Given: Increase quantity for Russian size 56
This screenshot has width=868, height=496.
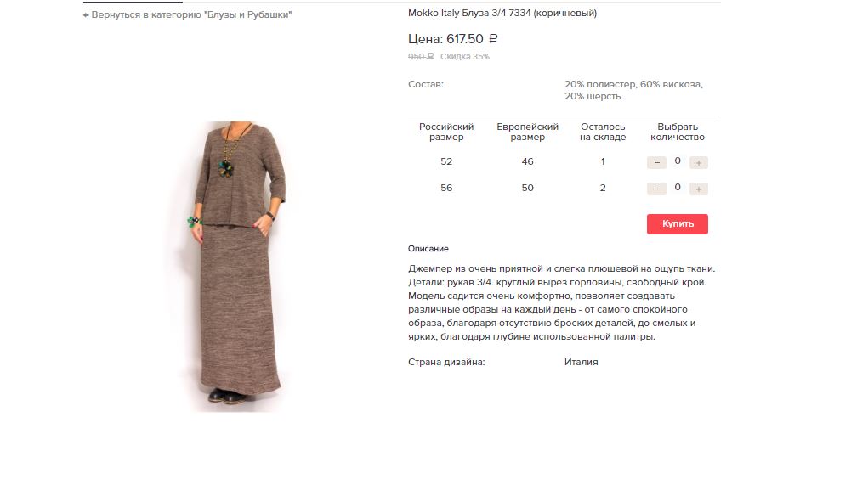Looking at the screenshot, I should click(699, 189).
